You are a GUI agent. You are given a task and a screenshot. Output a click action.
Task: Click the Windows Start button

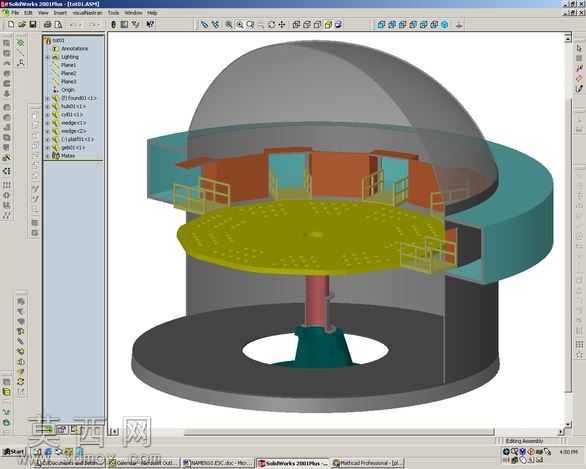[x=13, y=452]
